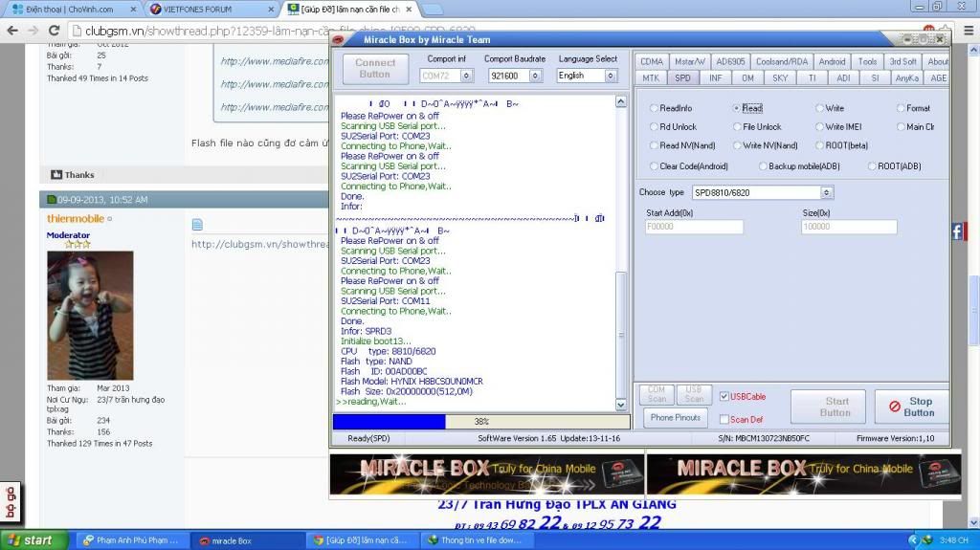Image resolution: width=980 pixels, height=550 pixels.
Task: Open the MTK tab
Action: click(651, 78)
